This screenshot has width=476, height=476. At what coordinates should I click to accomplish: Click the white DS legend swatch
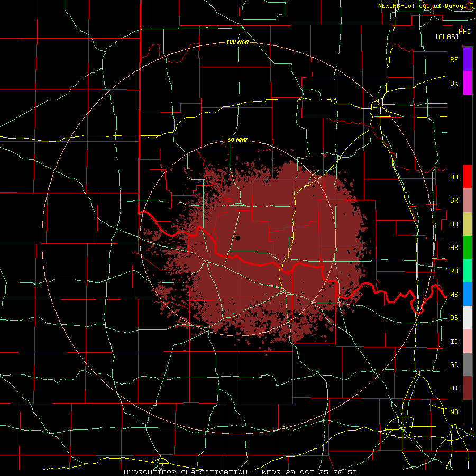[467, 317]
